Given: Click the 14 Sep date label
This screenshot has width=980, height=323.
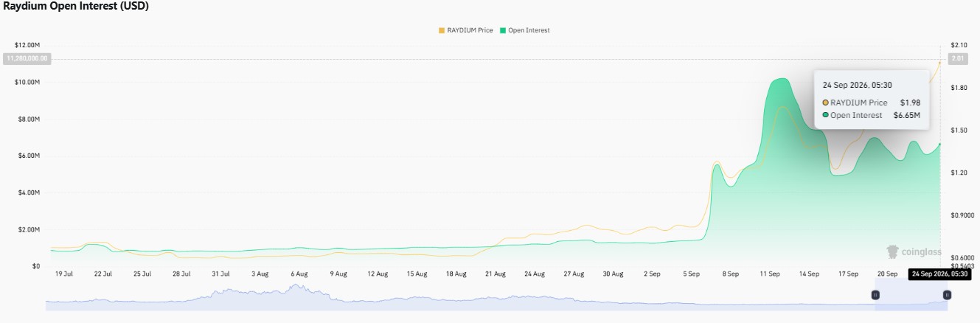Looking at the screenshot, I should coord(809,274).
